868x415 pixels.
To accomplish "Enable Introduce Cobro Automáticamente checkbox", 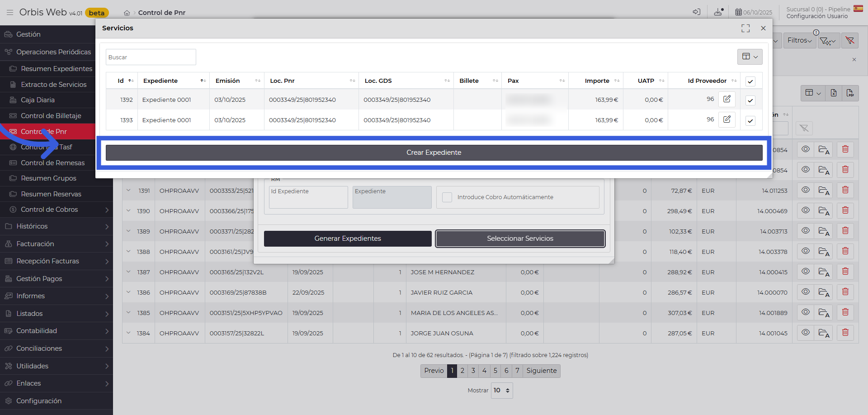I will (x=447, y=197).
